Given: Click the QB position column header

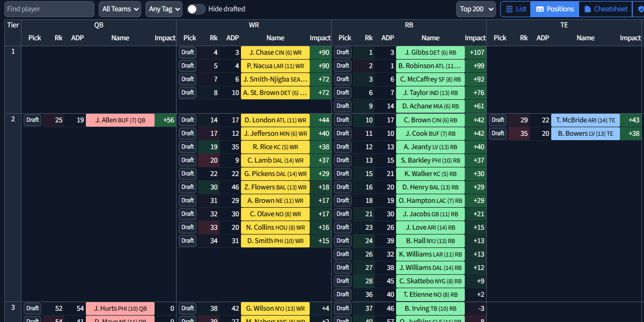Looking at the screenshot, I should pyautogui.click(x=99, y=25).
